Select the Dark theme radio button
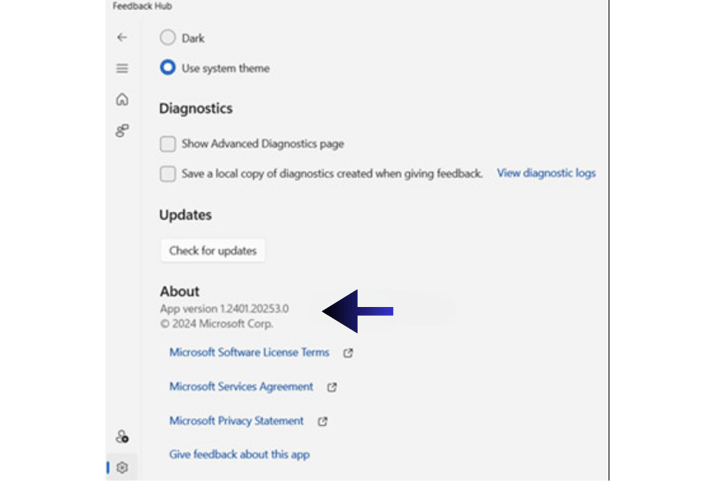 tap(168, 38)
